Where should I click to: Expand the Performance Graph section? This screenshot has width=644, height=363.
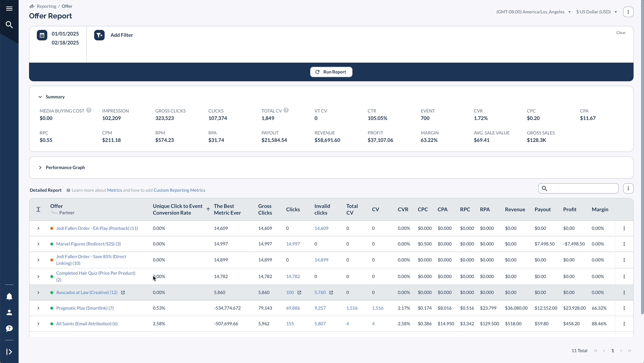[x=40, y=168]
